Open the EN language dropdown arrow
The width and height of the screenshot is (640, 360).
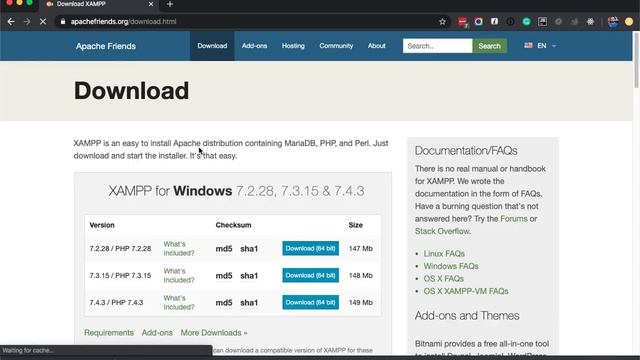[554, 46]
